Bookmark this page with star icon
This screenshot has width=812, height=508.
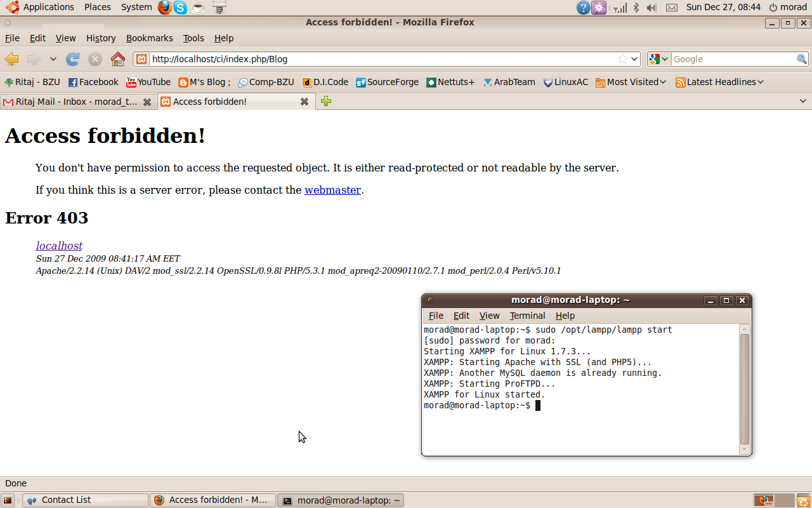(623, 59)
